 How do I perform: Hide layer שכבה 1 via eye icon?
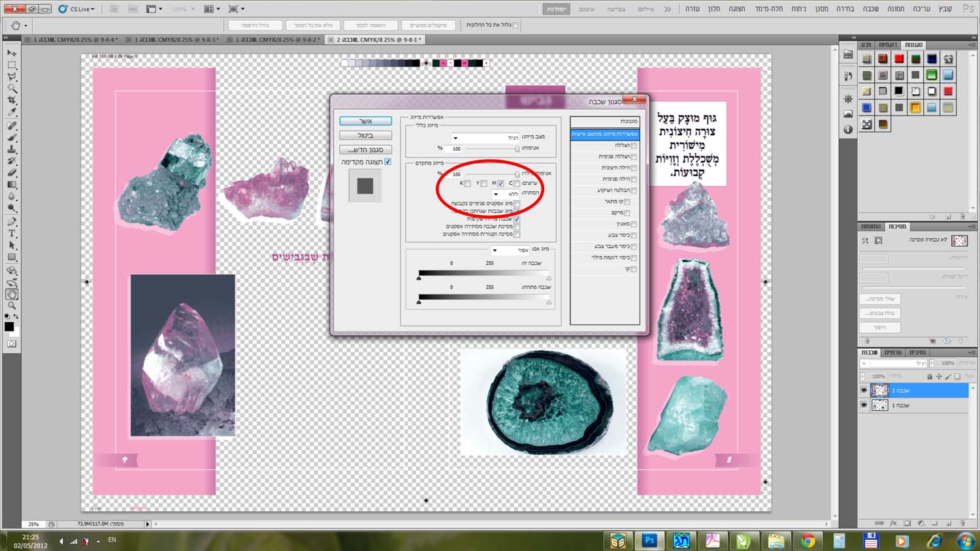click(864, 405)
